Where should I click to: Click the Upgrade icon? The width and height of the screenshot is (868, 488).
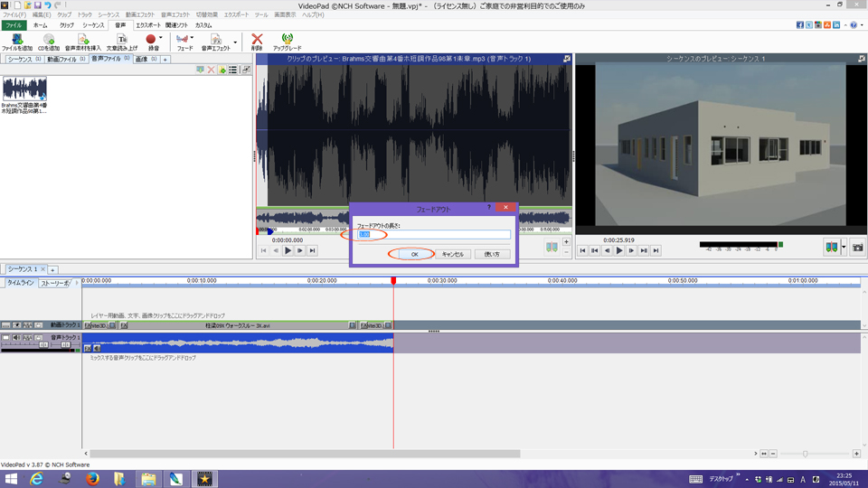287,39
